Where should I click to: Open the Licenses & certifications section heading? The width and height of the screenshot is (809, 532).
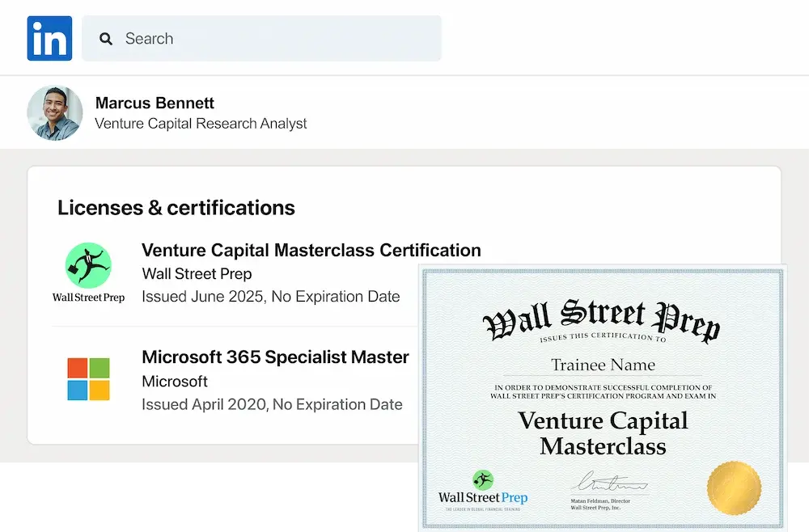coord(176,208)
